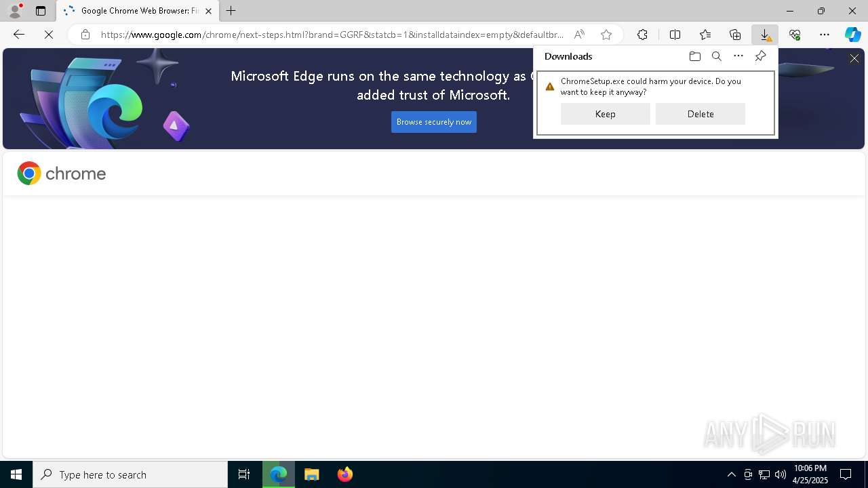Image resolution: width=868 pixels, height=488 pixels.
Task: Toggle split screen view
Action: (675, 35)
